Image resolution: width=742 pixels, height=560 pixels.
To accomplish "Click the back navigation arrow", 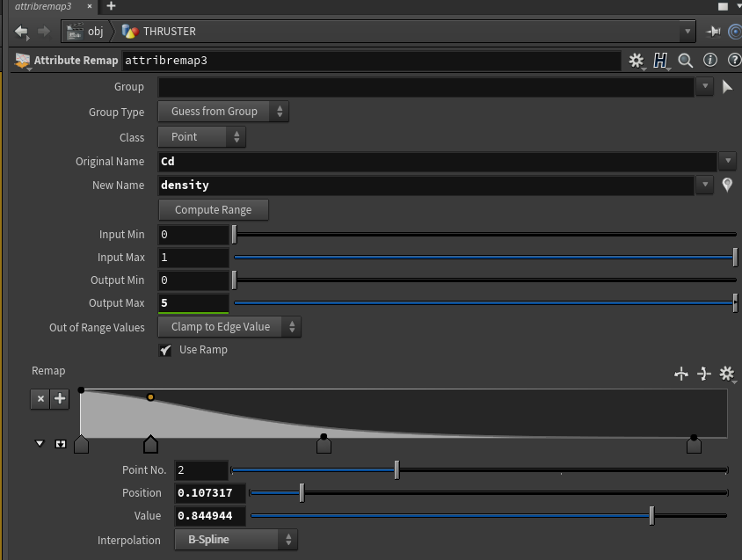I will [21, 32].
